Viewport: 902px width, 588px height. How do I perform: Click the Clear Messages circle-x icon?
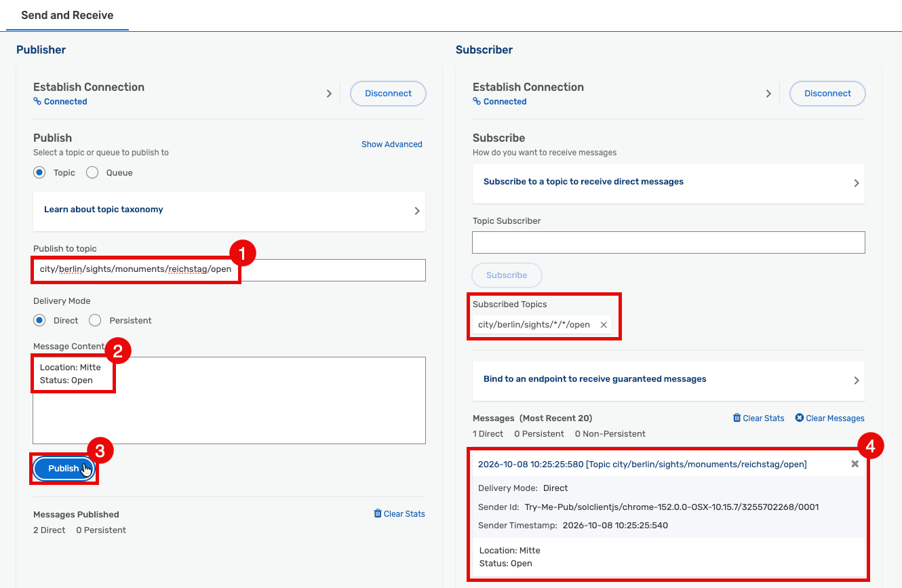coord(800,418)
